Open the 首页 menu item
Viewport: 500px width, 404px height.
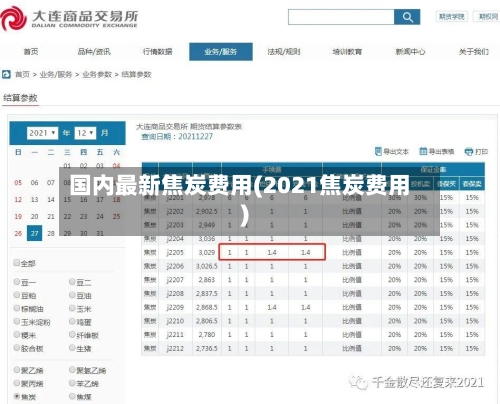pyautogui.click(x=31, y=52)
